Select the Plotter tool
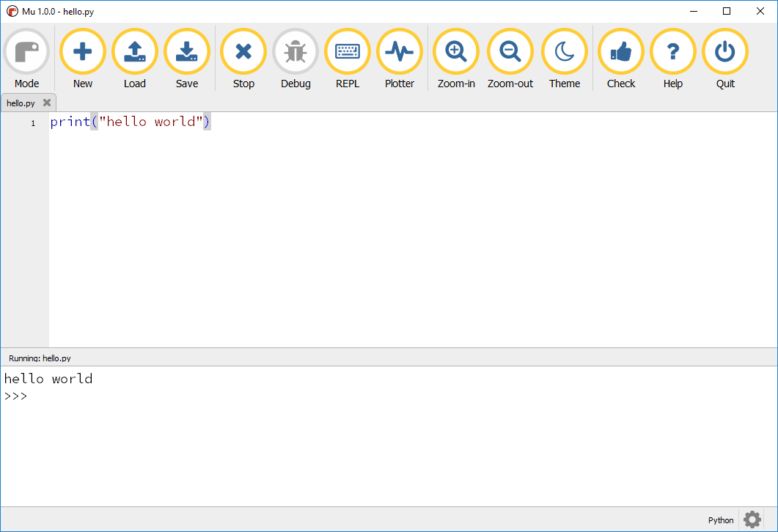 tap(399, 51)
